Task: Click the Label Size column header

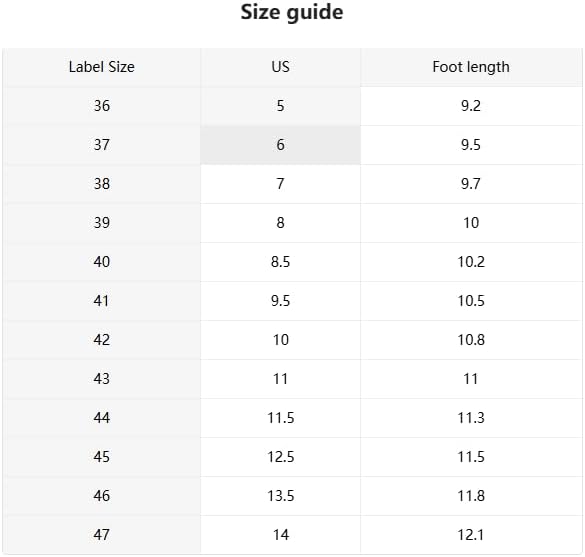Action: [x=101, y=67]
